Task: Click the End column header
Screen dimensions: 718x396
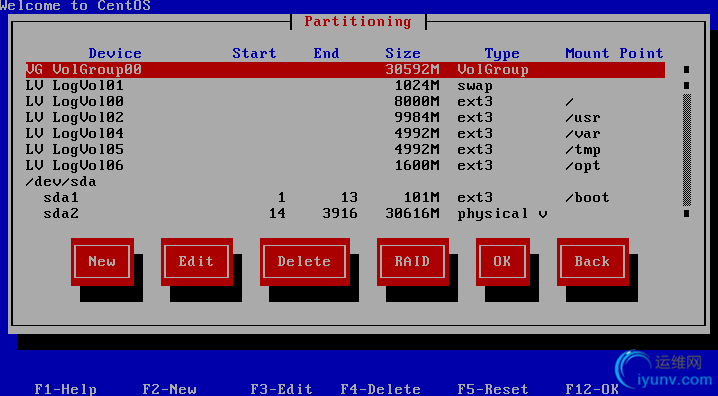Action: [x=326, y=53]
